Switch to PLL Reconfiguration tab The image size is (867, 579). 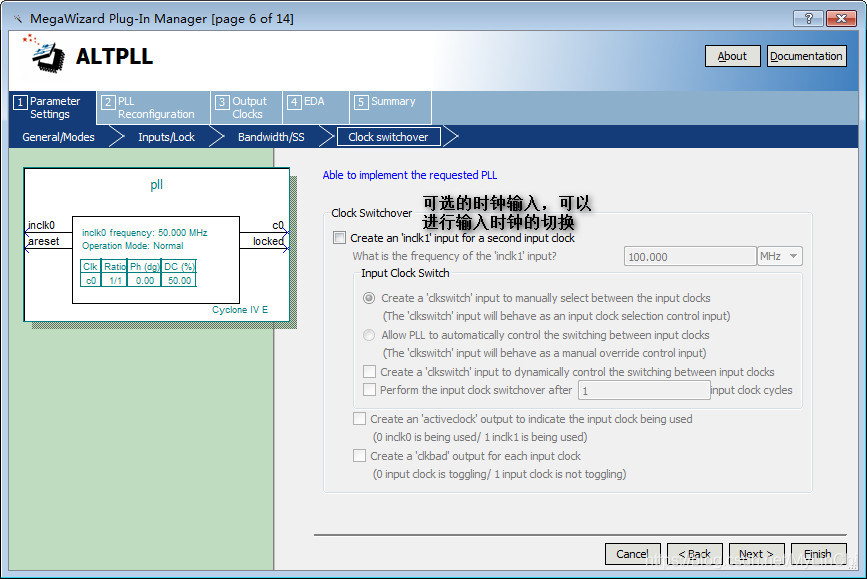tap(154, 108)
